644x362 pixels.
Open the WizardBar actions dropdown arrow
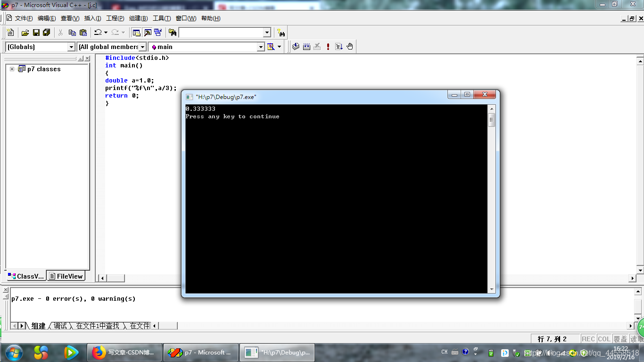279,47
